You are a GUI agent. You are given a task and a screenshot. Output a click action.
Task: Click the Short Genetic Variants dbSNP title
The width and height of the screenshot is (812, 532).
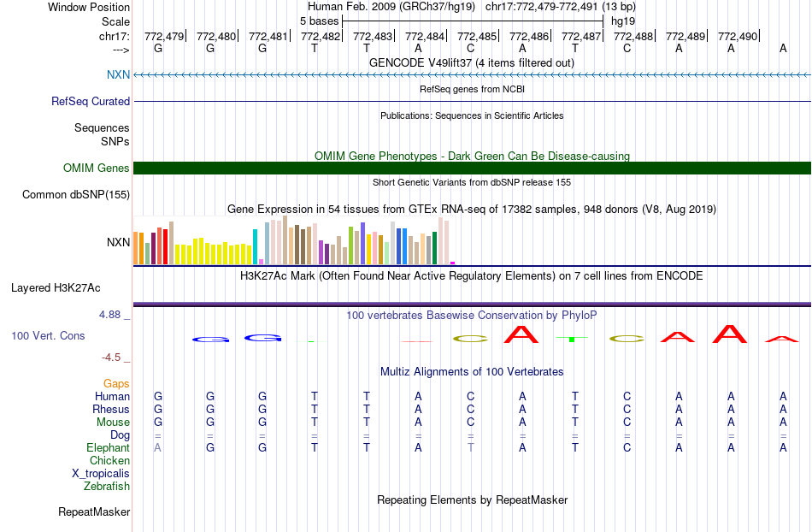[472, 182]
